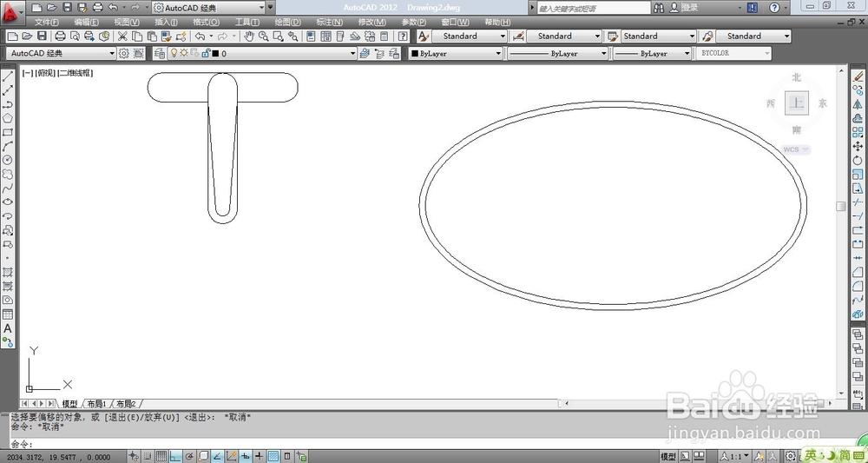Select the Rotate modify tool
868x463 pixels.
click(858, 160)
